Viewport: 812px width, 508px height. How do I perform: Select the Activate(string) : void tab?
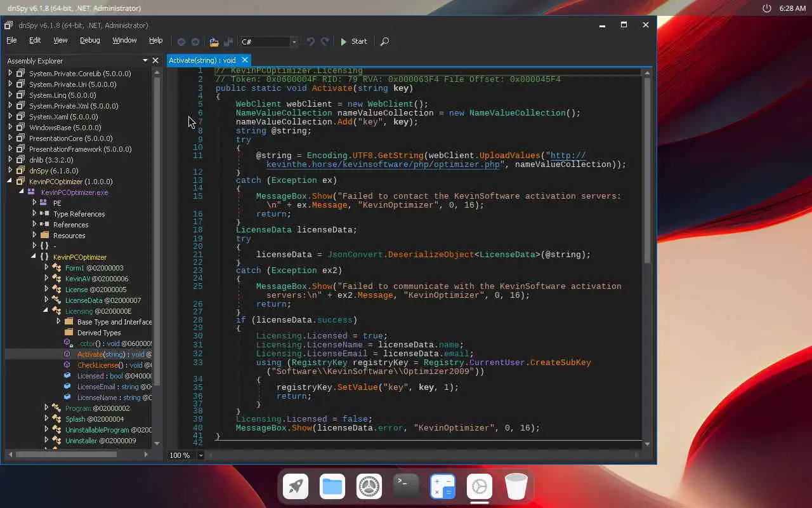202,60
